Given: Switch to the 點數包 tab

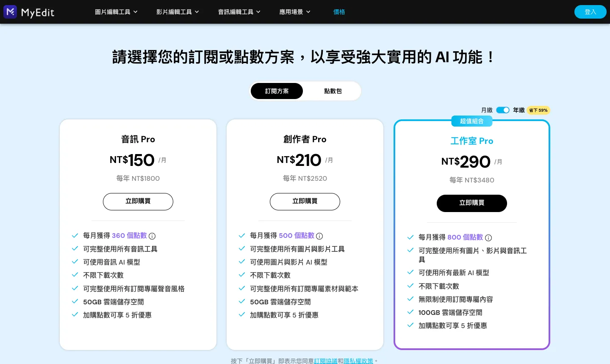Looking at the screenshot, I should click(333, 91).
